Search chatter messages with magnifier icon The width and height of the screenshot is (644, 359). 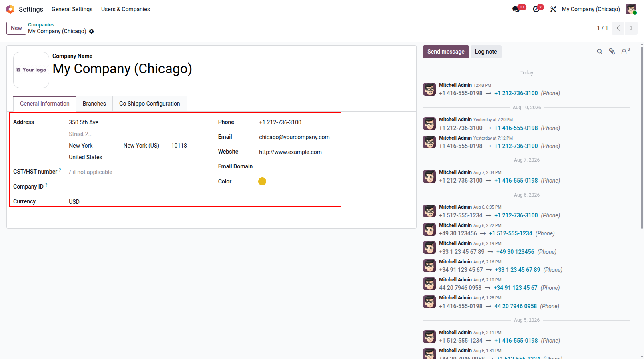point(600,52)
